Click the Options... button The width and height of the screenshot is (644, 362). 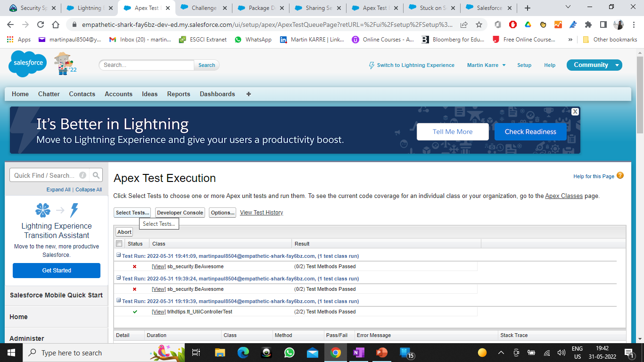click(223, 213)
